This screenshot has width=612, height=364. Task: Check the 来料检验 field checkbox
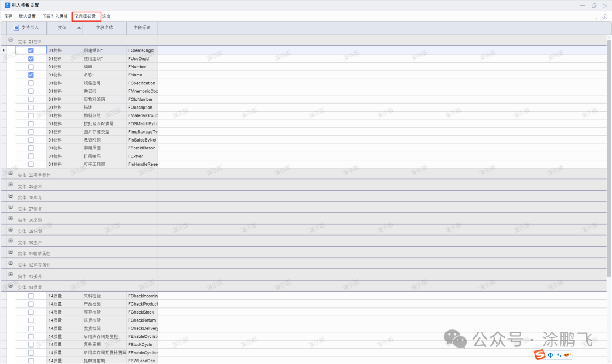[x=31, y=296]
